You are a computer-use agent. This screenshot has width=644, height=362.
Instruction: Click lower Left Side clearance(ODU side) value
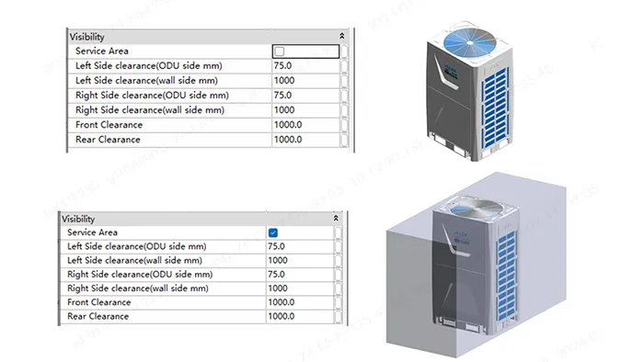coord(300,246)
